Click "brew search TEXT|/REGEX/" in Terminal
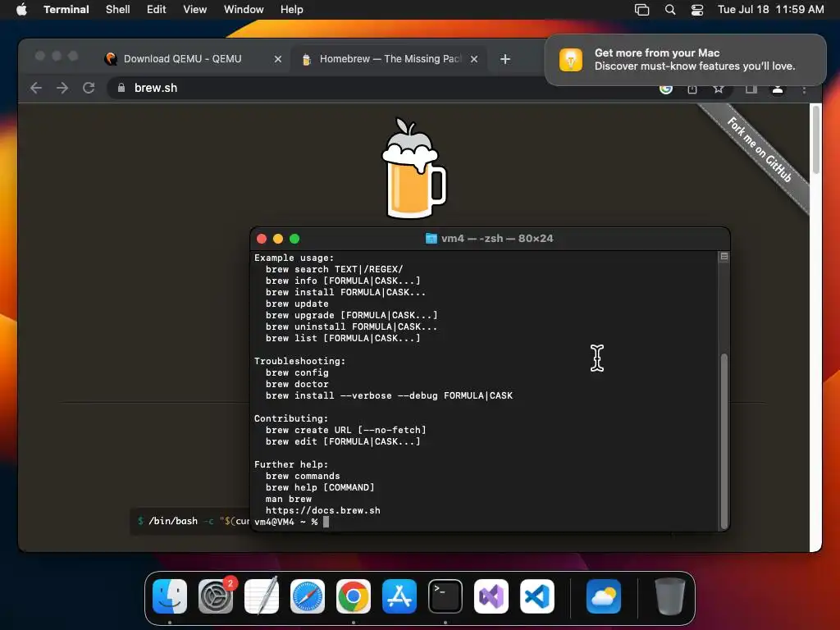Viewport: 840px width, 630px height. click(x=335, y=269)
